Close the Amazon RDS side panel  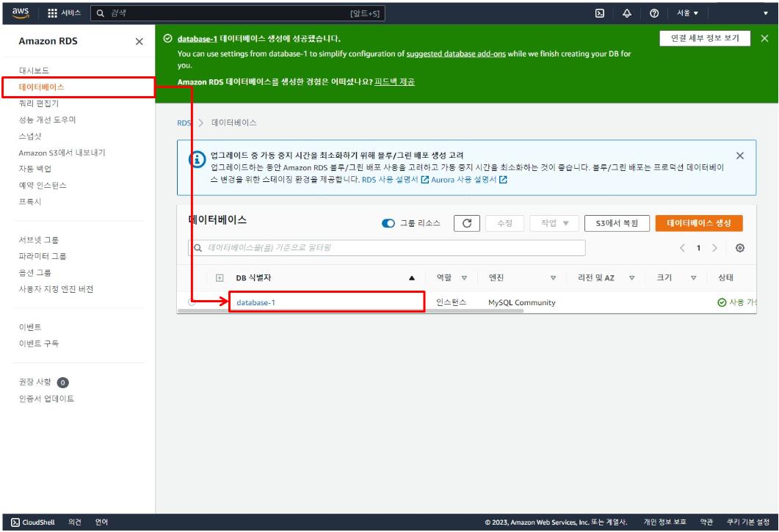click(x=139, y=42)
